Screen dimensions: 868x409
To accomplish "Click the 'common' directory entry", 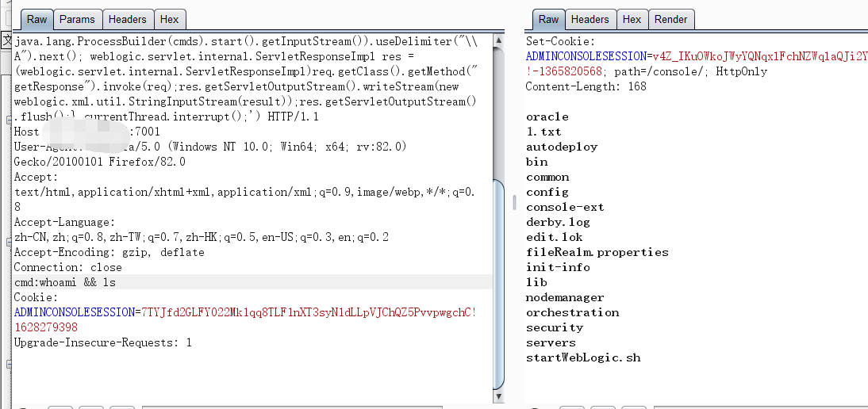I will click(547, 177).
